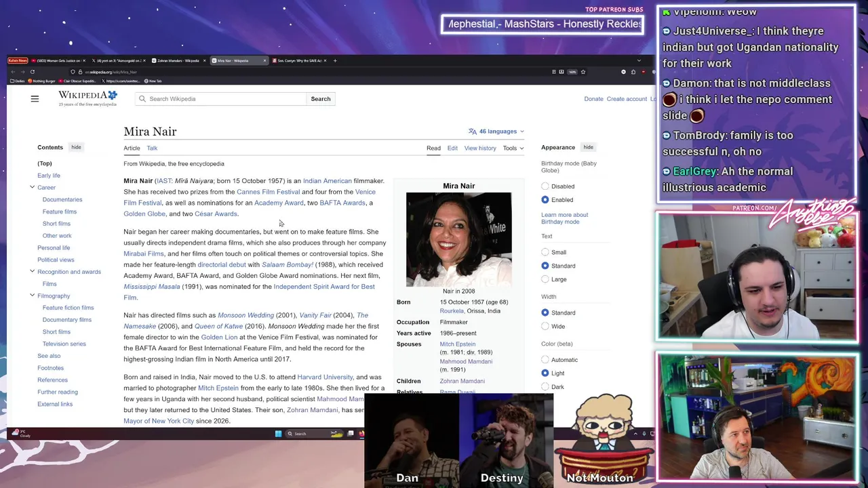Open the Nothing Burger bookmark

point(41,81)
